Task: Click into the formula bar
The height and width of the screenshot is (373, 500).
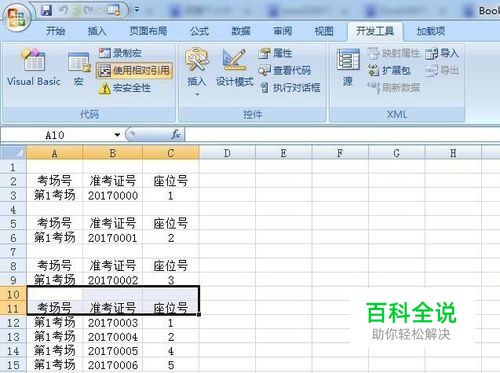Action: click(x=342, y=135)
